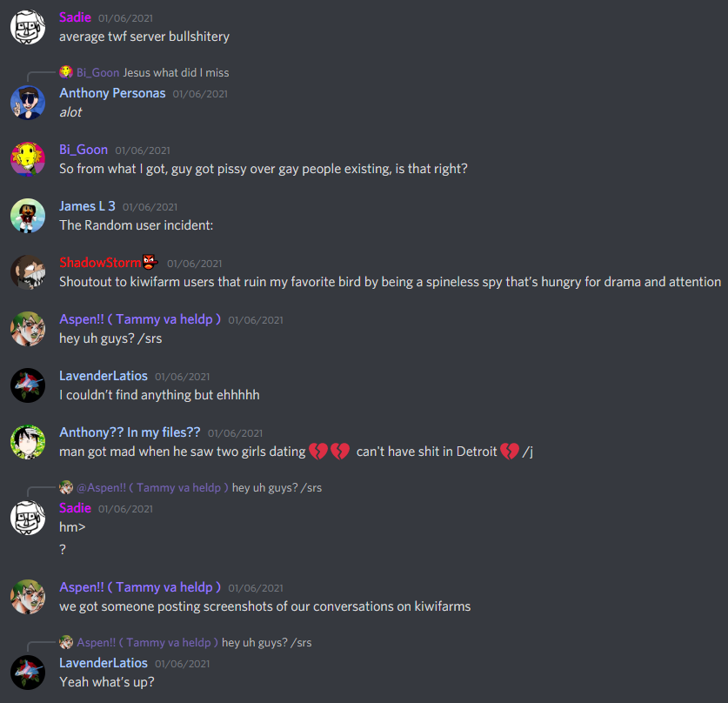The image size is (728, 703).
Task: Click Aspen's avatar on kiwifarms screenshots message
Action: coord(28,597)
